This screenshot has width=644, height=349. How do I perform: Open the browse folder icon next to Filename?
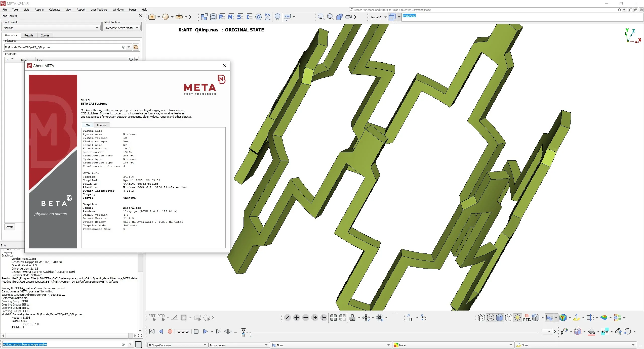(136, 47)
